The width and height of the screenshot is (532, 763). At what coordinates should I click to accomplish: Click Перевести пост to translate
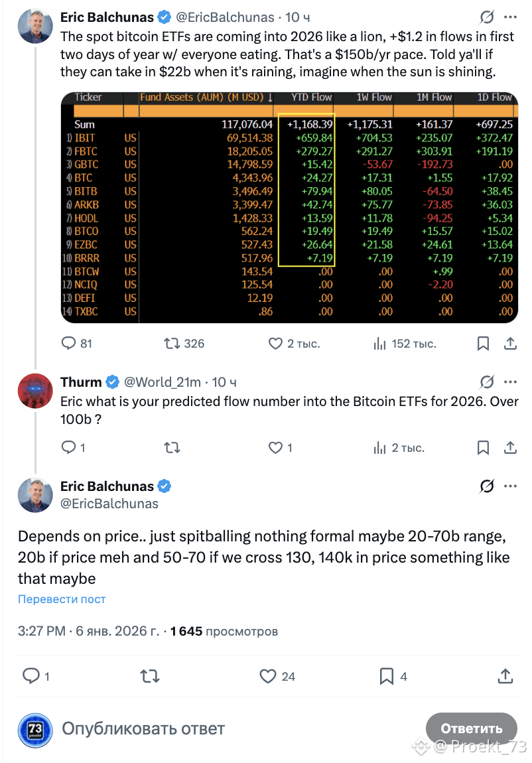click(62, 599)
